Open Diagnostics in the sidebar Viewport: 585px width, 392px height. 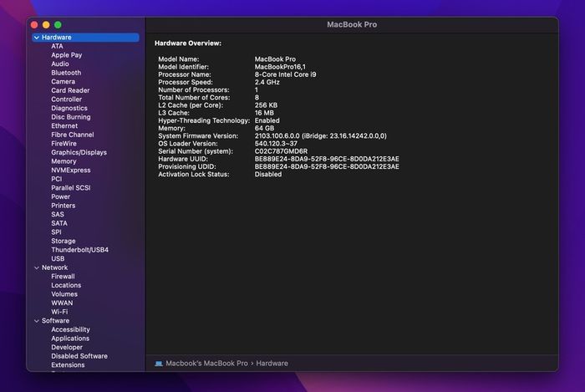point(69,108)
